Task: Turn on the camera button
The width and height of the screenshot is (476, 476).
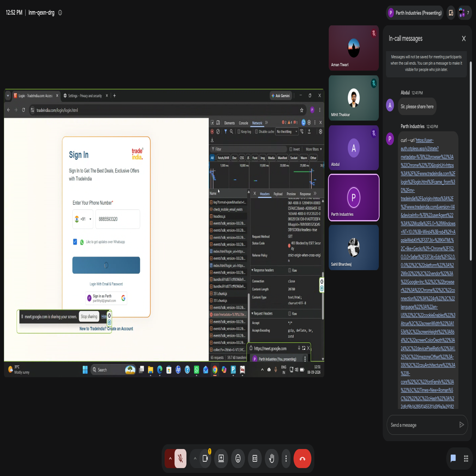Action: 205,458
